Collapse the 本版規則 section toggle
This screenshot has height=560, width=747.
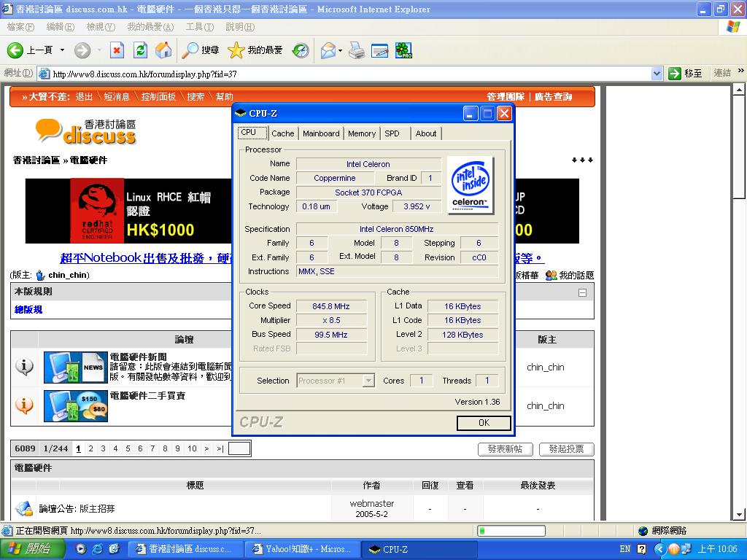pos(582,292)
